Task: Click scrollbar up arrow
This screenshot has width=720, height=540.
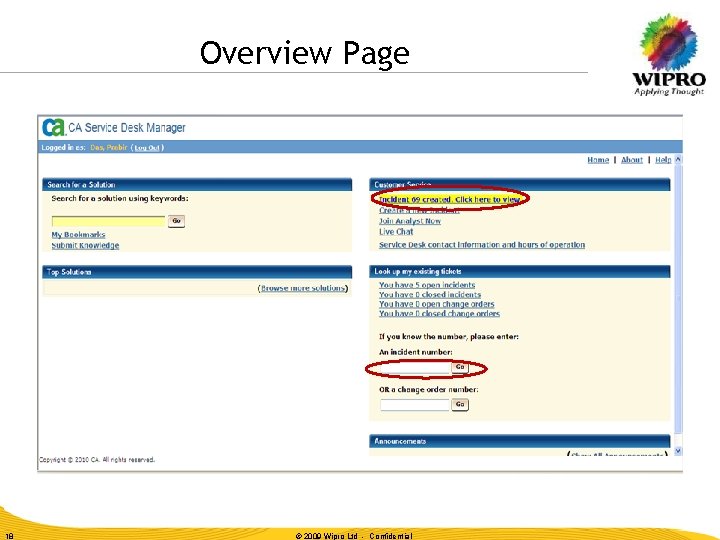Action: coord(678,159)
